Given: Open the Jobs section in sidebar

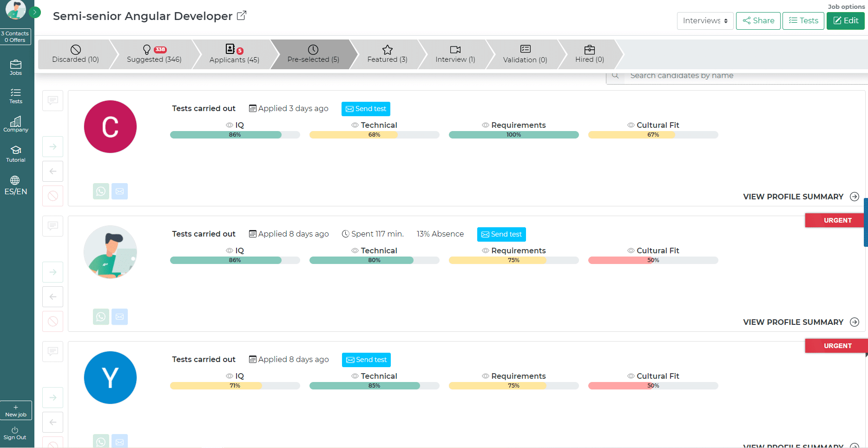Looking at the screenshot, I should (16, 68).
